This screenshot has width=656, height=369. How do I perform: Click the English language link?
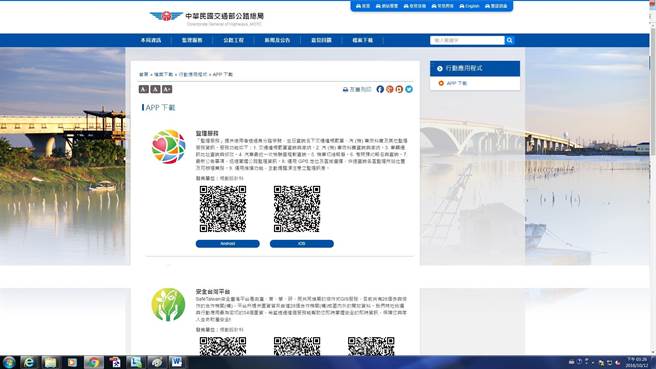pos(469,6)
